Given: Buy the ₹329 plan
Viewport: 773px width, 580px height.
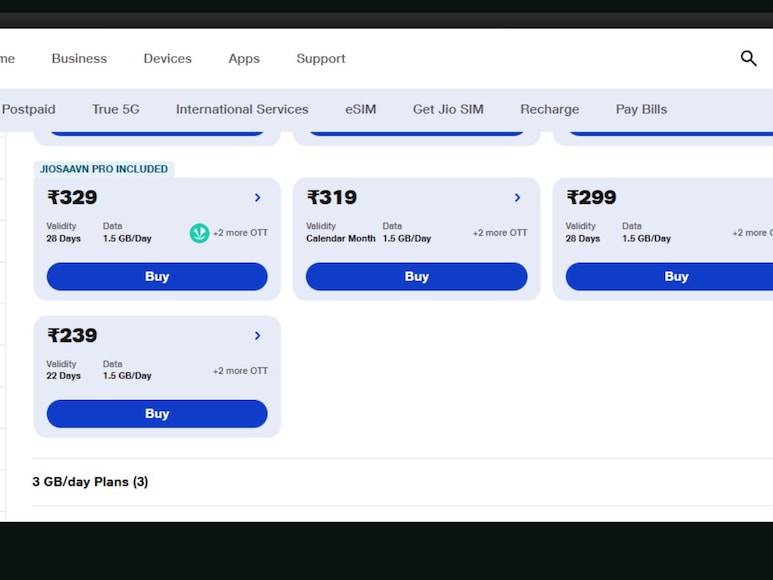Looking at the screenshot, I should click(157, 276).
